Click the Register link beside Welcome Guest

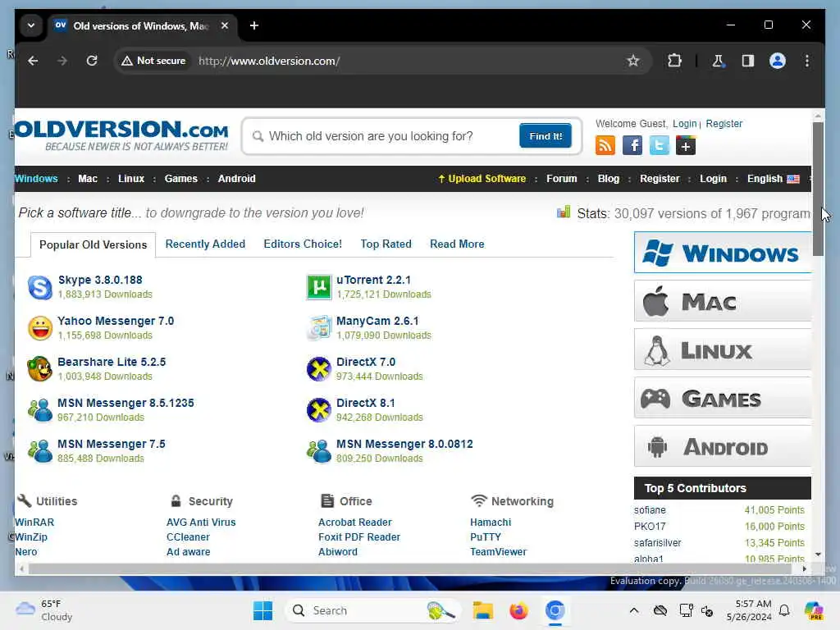[724, 123]
